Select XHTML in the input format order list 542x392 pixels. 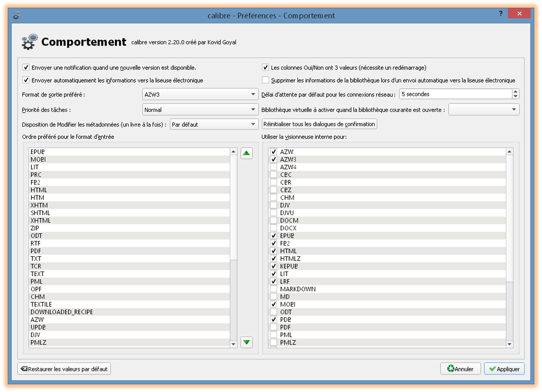tap(130, 220)
